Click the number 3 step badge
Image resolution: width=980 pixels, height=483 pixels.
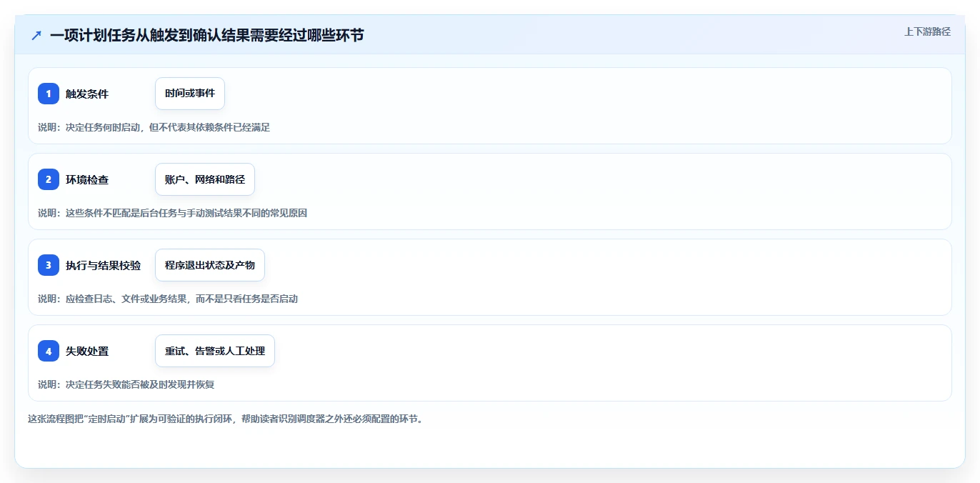pos(49,265)
